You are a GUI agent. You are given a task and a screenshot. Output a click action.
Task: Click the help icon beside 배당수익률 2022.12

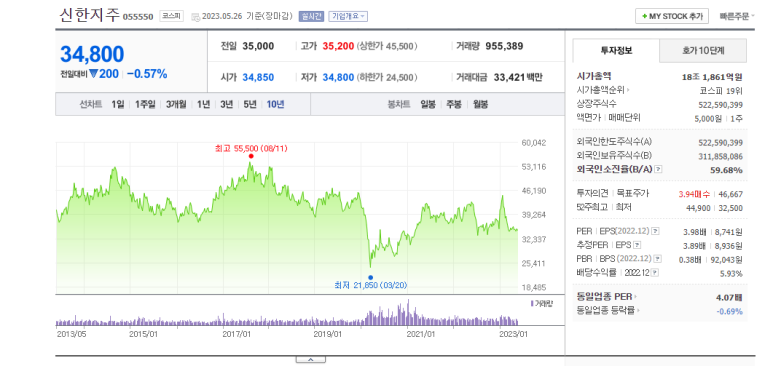point(656,272)
